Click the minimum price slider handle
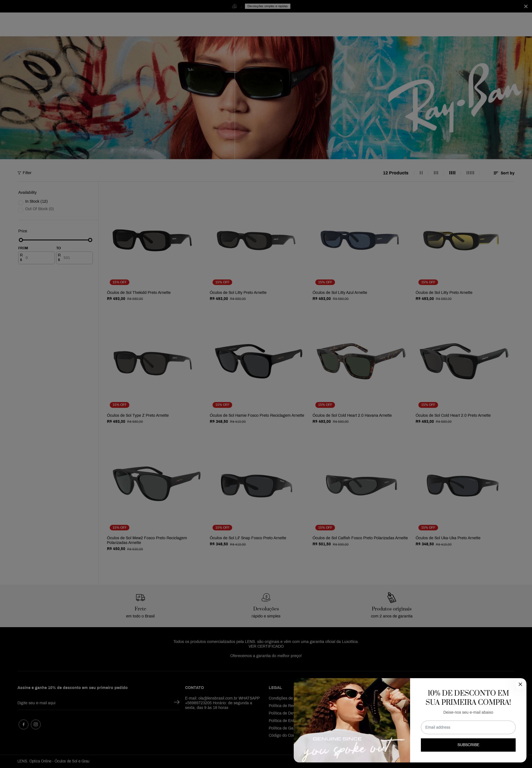 (x=21, y=240)
